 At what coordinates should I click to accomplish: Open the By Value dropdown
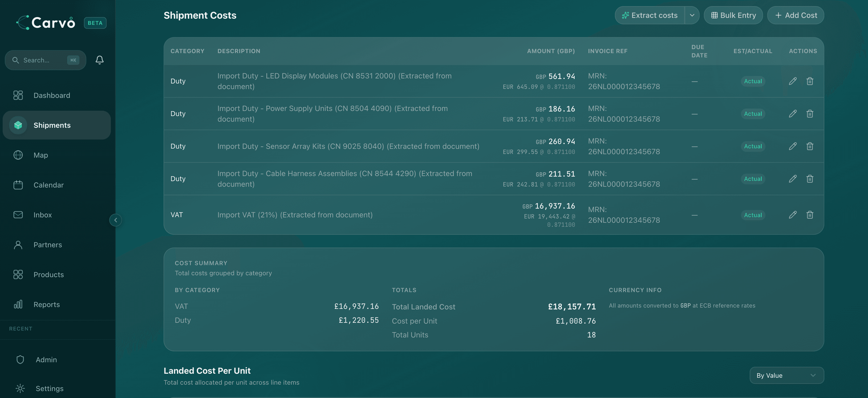[x=786, y=375]
